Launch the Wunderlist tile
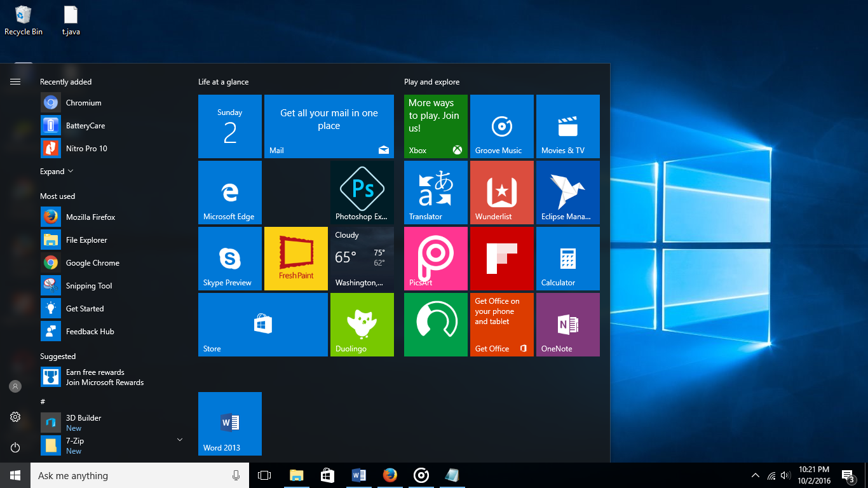Screen dimensions: 868x488 click(502, 193)
